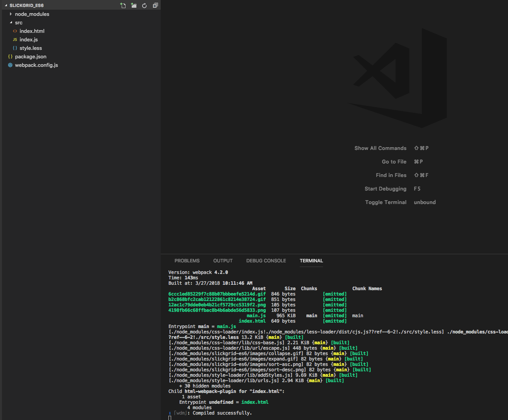Screen dimensions: 508x420
Task: Click the terminal cursor prompt box
Action: coord(170,418)
